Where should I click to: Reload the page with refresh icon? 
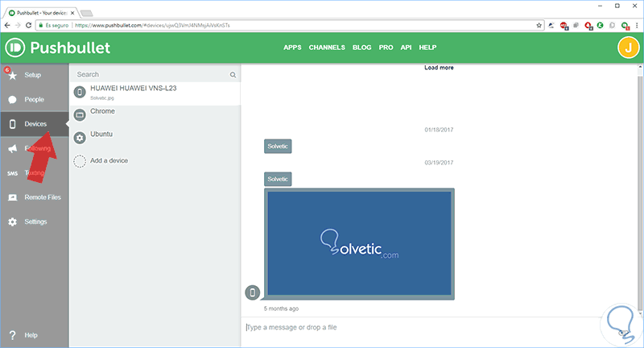pos(28,25)
